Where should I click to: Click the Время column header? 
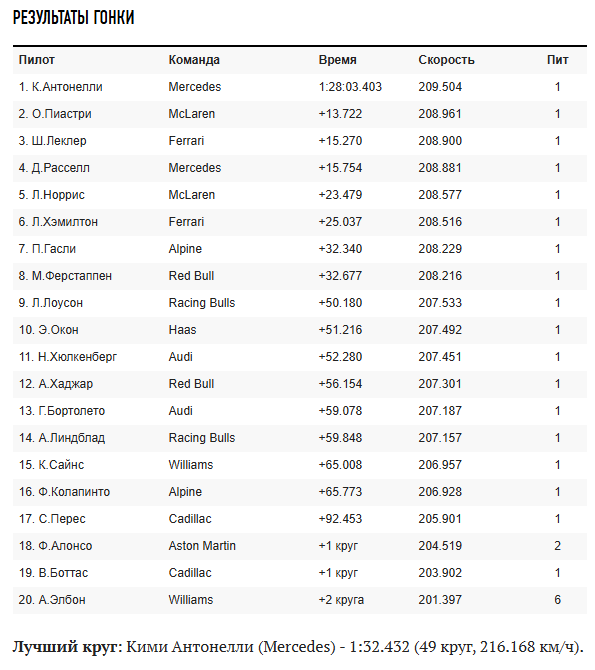337,60
